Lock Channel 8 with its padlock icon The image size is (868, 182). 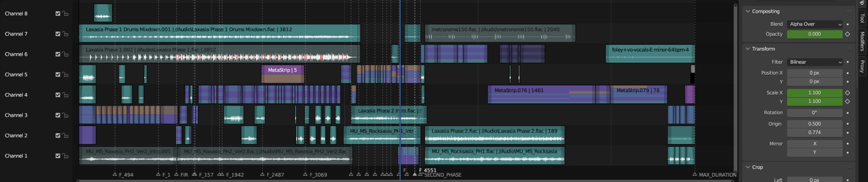tap(65, 14)
